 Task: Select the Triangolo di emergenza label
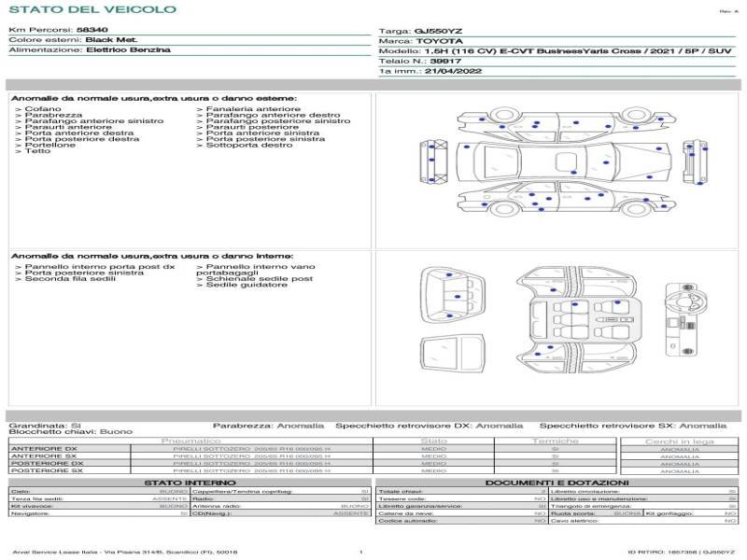(591, 506)
